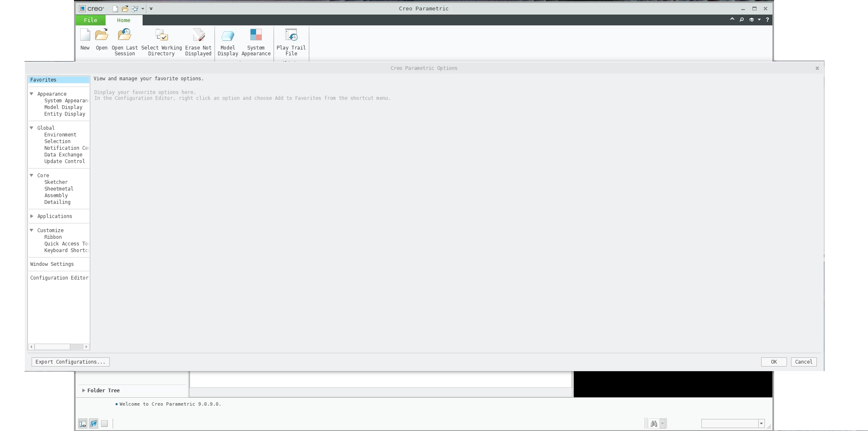Switch to the File tab
Screen dimensions: 868x431
90,20
